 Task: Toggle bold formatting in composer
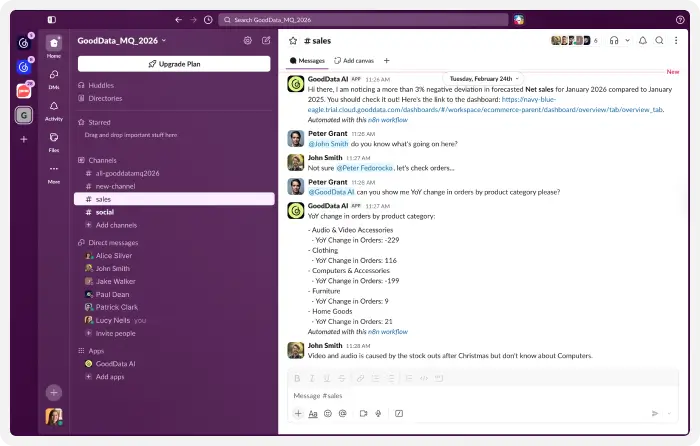[297, 379]
